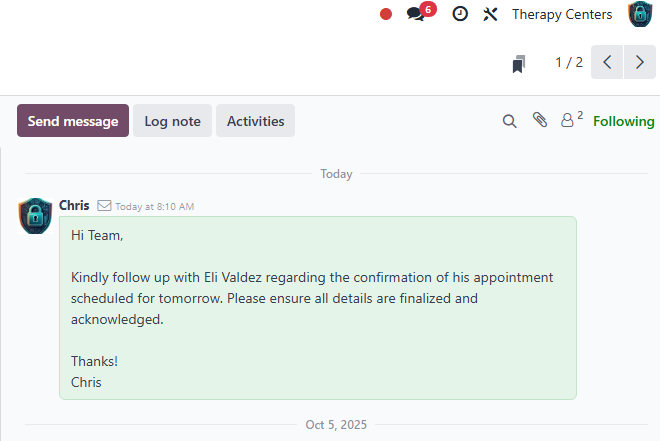Screen dimensions: 660x441
Task: Open the Therapy Centers company switcher
Action: pos(562,14)
